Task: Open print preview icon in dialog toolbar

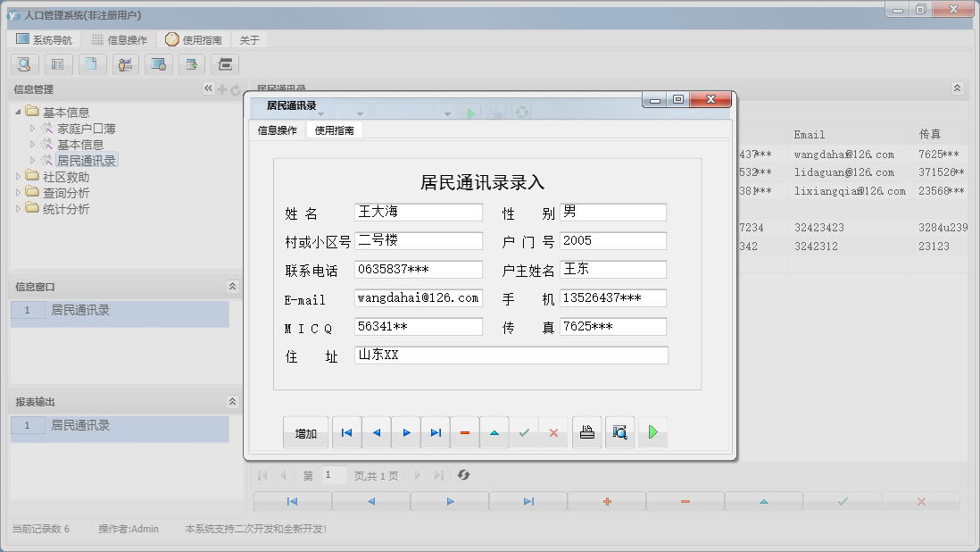Action: coord(620,433)
